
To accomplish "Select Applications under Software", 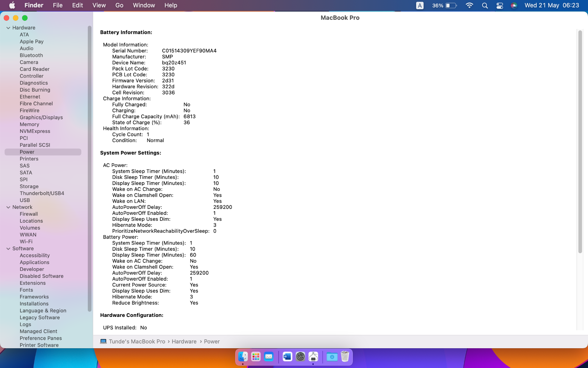I will (x=34, y=262).
